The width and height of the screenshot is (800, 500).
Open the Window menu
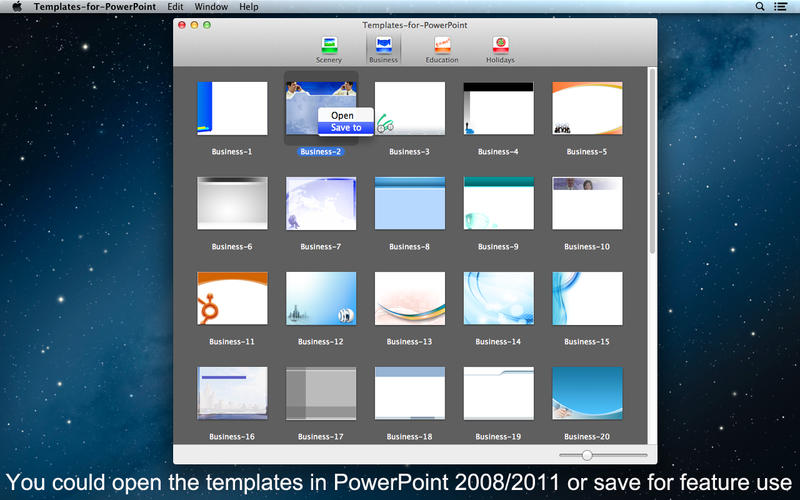(x=211, y=7)
